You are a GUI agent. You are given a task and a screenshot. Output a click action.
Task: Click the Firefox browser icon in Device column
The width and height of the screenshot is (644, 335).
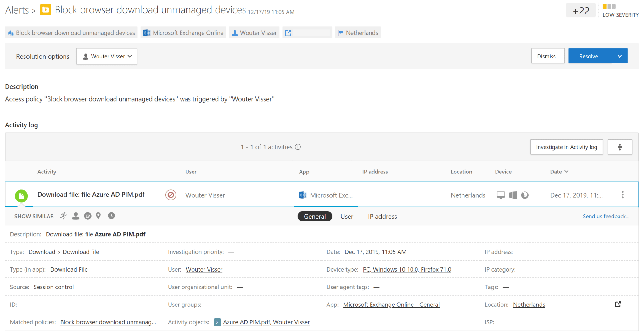coord(525,195)
